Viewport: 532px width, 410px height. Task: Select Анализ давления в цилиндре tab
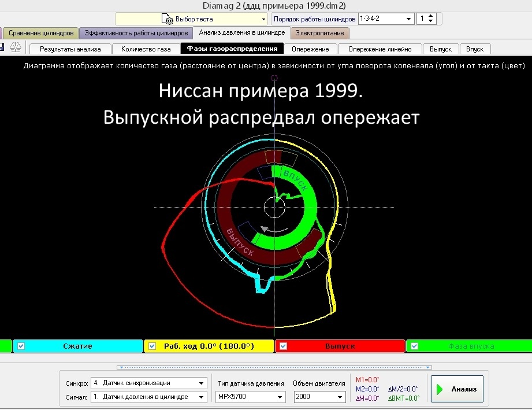coord(241,32)
